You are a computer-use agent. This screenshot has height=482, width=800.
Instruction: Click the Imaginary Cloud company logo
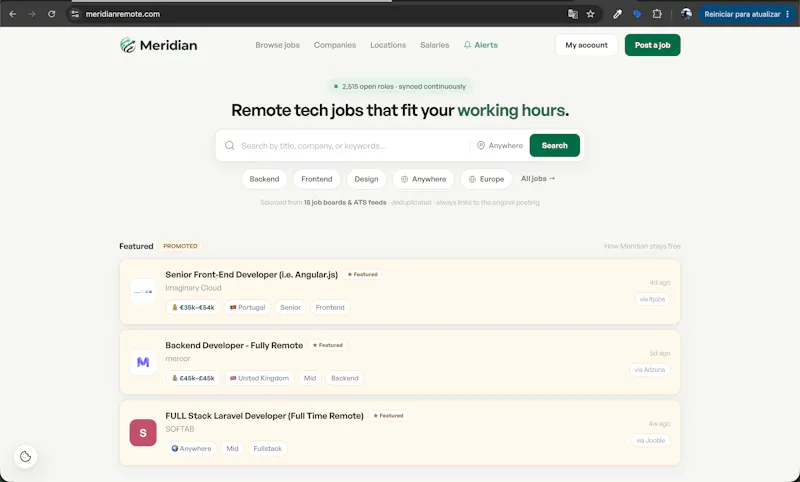pos(143,292)
